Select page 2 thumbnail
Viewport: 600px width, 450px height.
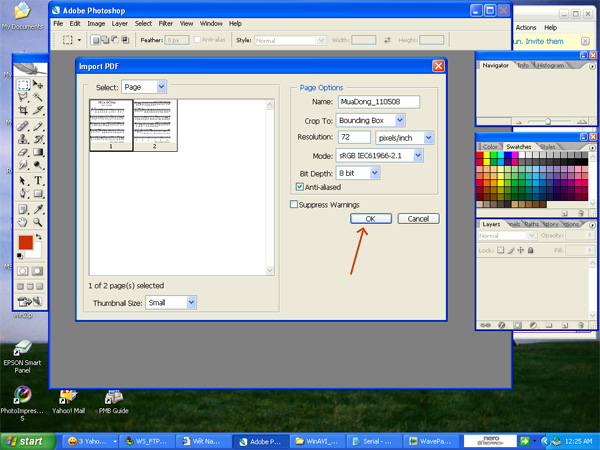(x=155, y=125)
